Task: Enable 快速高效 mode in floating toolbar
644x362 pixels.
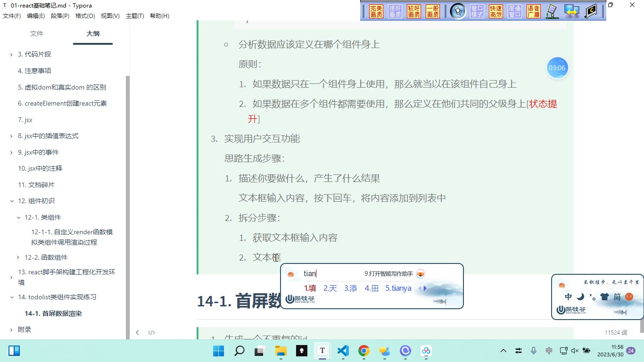Action: (496, 11)
